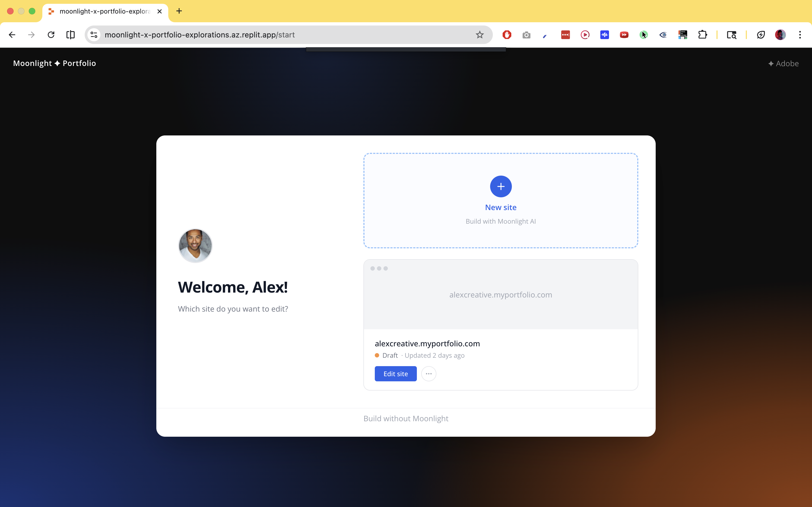The height and width of the screenshot is (507, 812).
Task: Click the green circle extension icon
Action: pos(643,35)
